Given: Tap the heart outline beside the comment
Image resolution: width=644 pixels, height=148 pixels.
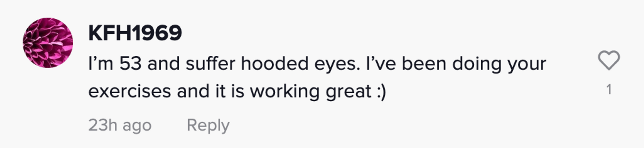Looking at the screenshot, I should [x=609, y=60].
